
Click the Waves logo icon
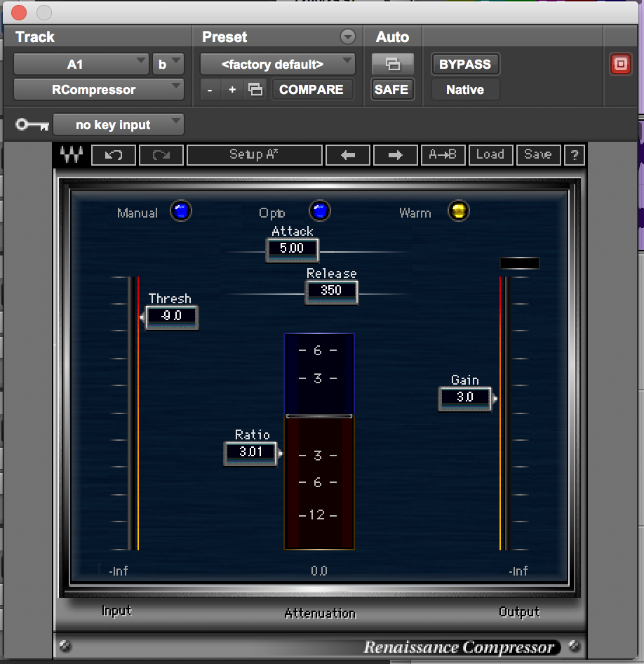(71, 154)
